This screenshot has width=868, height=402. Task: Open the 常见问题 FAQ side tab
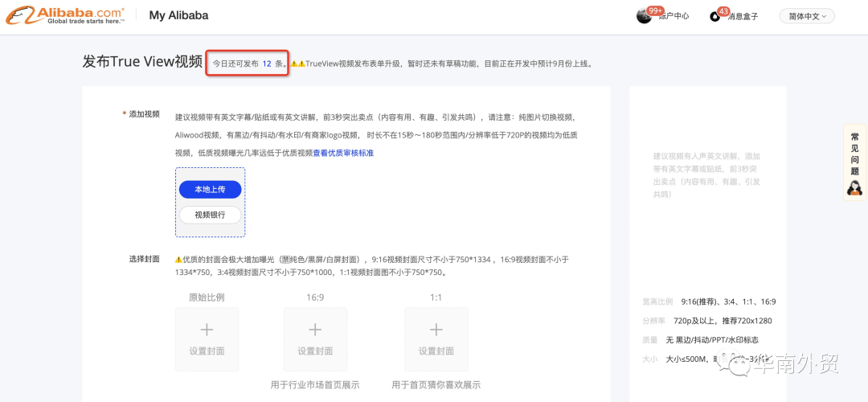coord(855,162)
